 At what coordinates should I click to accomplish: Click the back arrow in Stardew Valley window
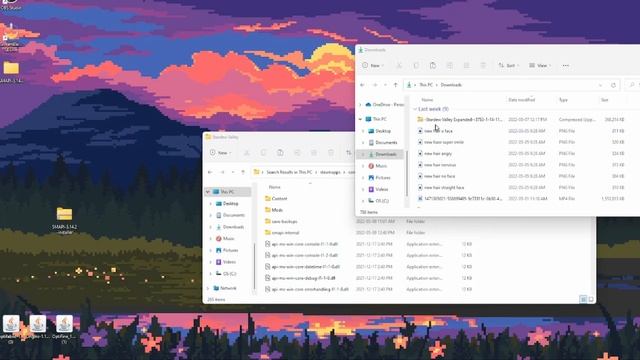click(210, 172)
